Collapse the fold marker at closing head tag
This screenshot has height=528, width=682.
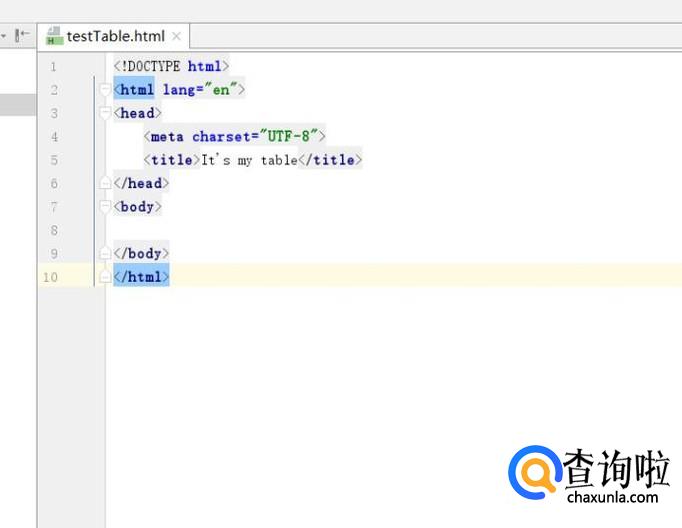(x=105, y=183)
